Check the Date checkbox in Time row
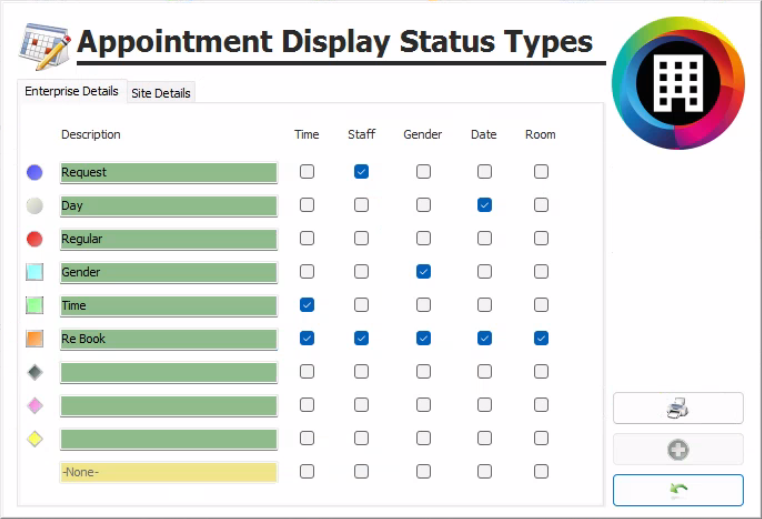The width and height of the screenshot is (762, 519). pos(484,305)
